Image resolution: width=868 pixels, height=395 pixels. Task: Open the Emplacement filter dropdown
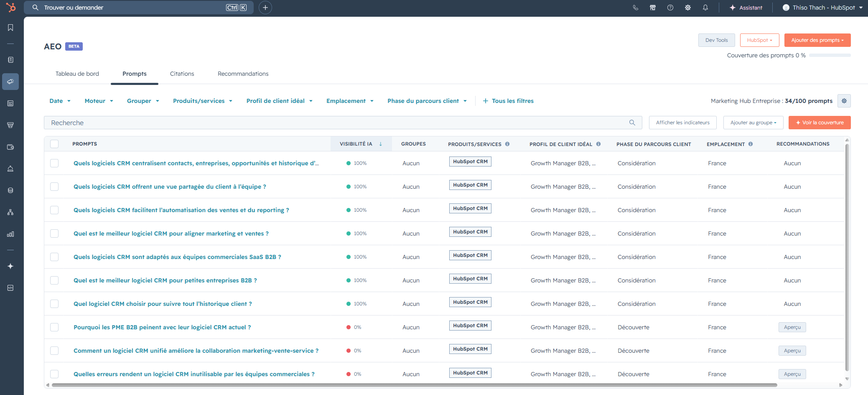[x=350, y=101]
